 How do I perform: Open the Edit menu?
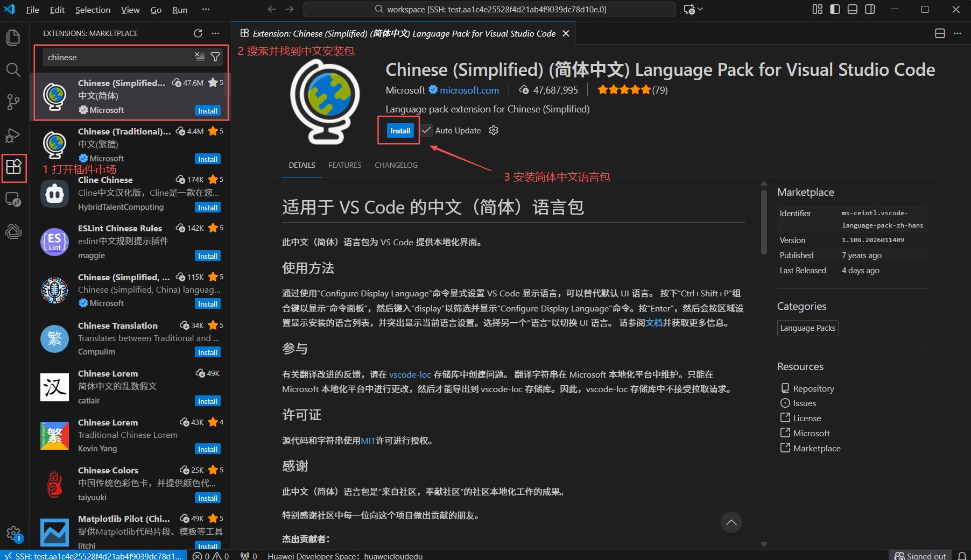57,10
